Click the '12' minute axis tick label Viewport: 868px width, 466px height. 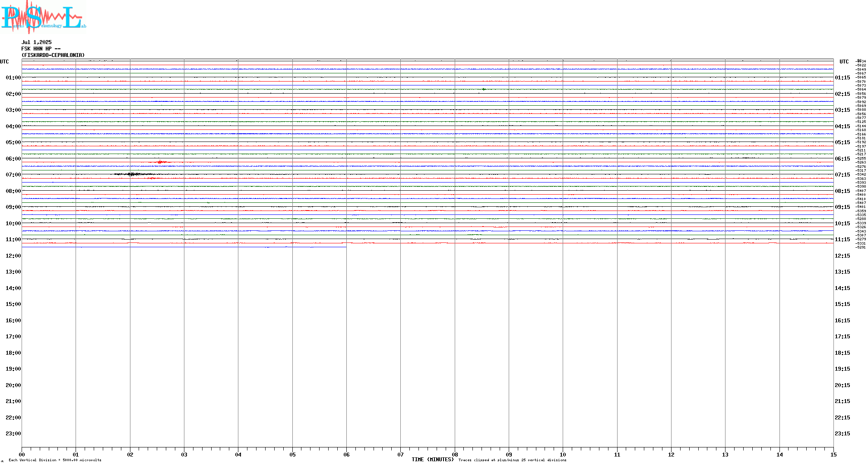point(671,454)
